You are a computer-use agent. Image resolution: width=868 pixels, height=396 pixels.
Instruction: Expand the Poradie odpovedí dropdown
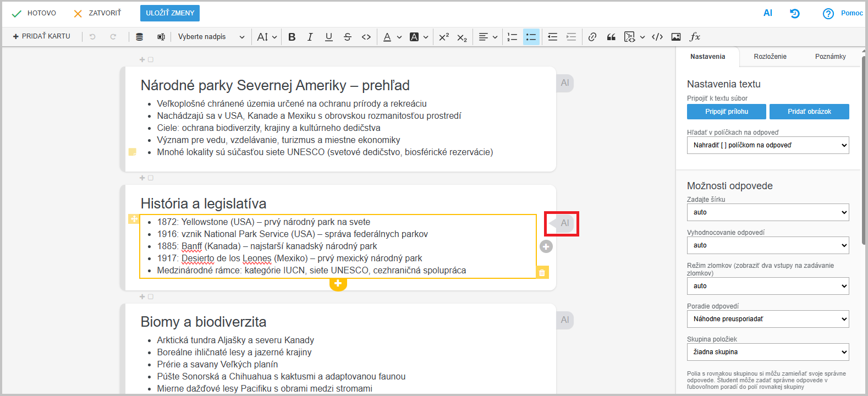pos(767,319)
